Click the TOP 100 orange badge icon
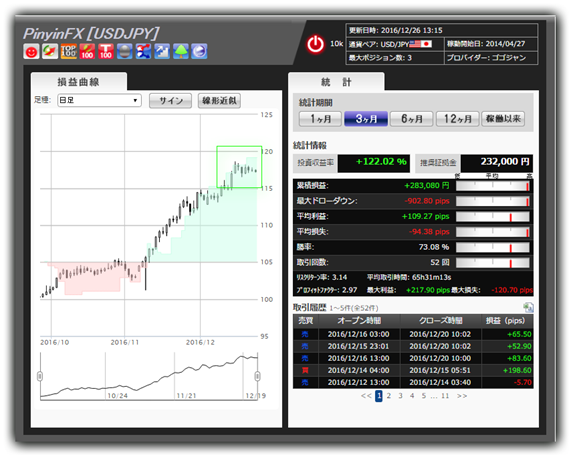The image size is (571, 457). click(68, 51)
